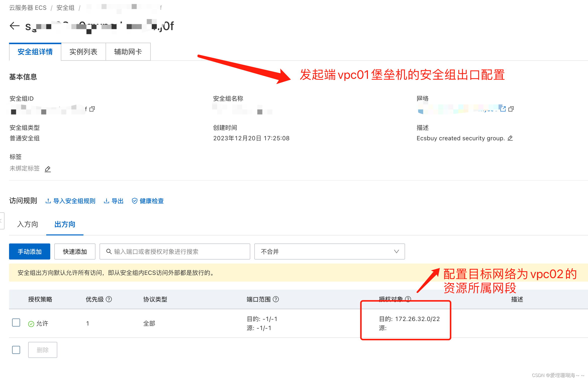Click destination 172.26.32.0/22 value

click(x=417, y=319)
